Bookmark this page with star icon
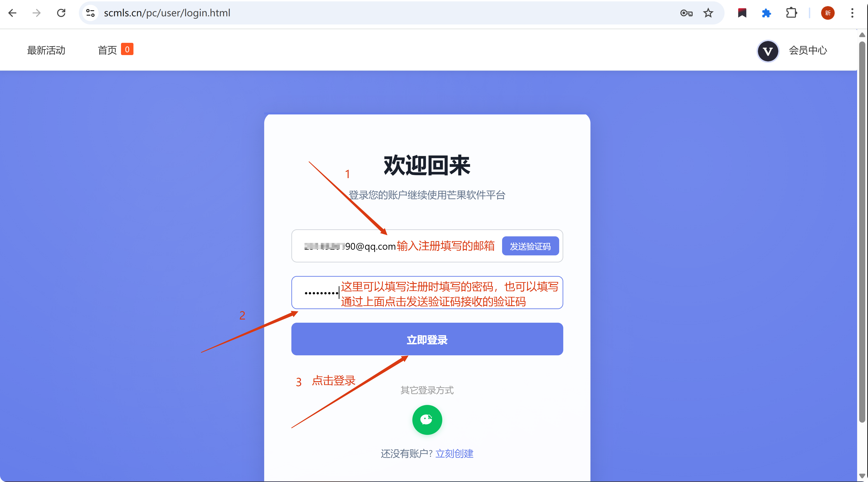 (708, 13)
